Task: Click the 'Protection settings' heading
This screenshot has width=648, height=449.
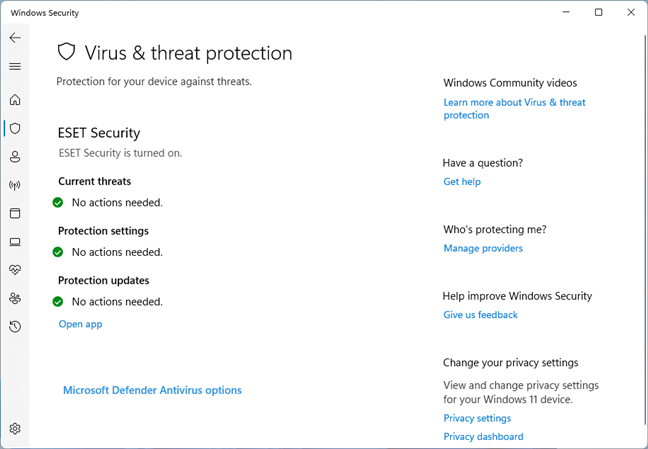Action: 103,231
